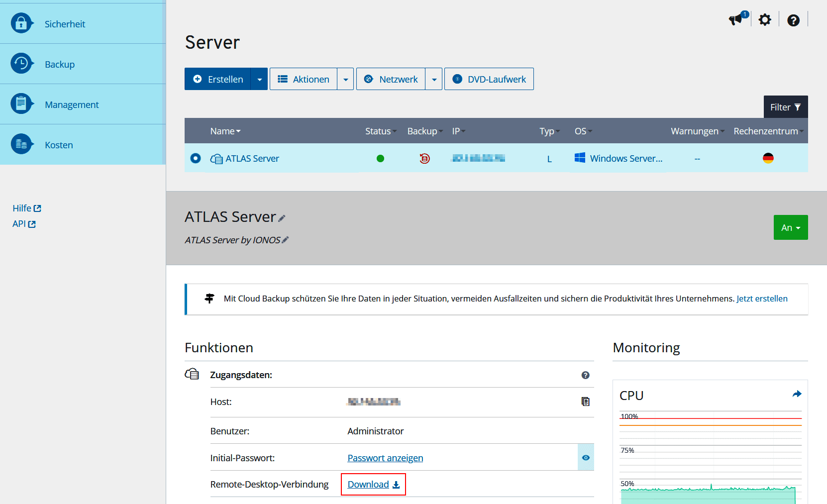Open CPU monitoring details via arrow icon

point(797,394)
